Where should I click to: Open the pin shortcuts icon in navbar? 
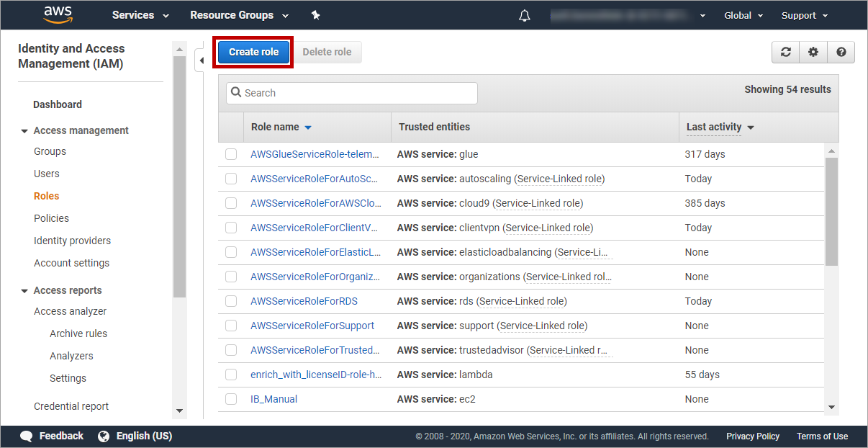click(x=315, y=15)
